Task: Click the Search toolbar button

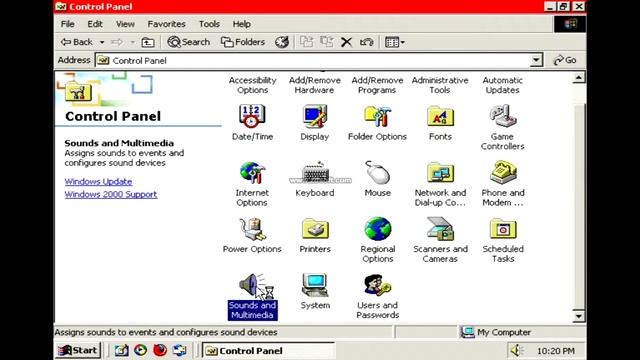Action: pos(189,42)
